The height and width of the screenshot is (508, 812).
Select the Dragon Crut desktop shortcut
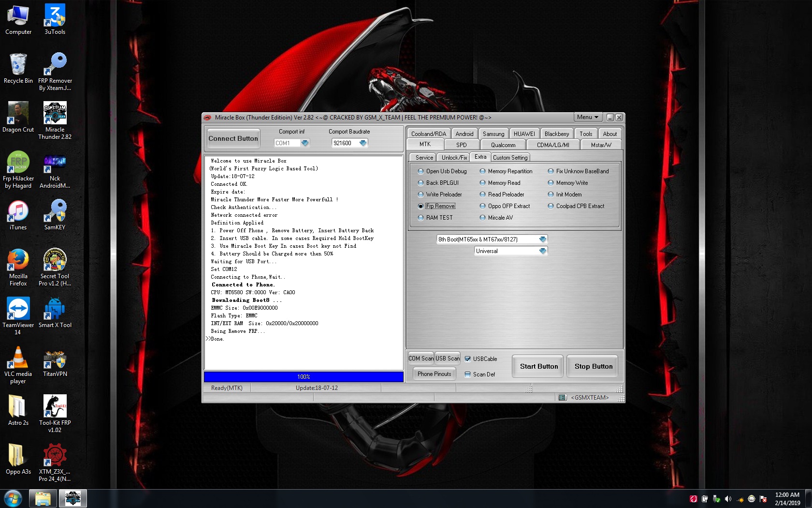18,118
